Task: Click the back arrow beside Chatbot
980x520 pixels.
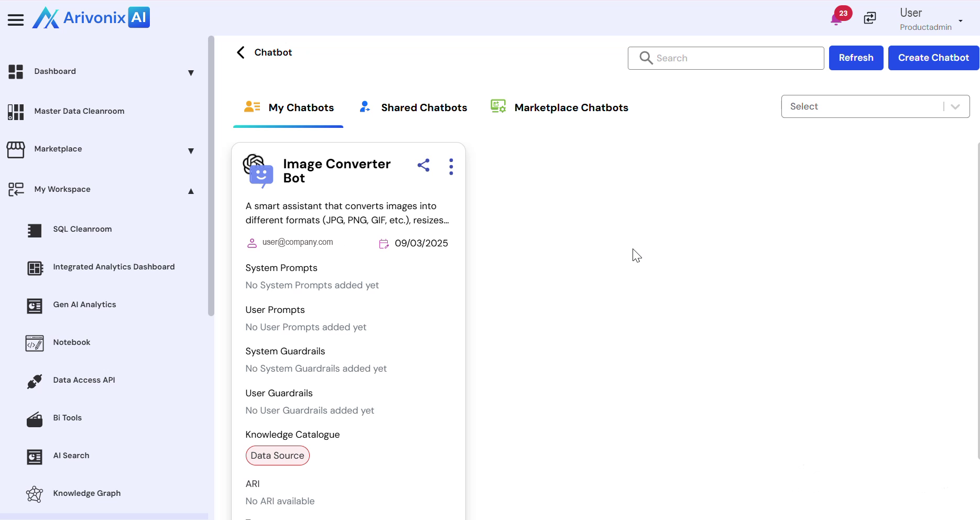Action: click(241, 52)
